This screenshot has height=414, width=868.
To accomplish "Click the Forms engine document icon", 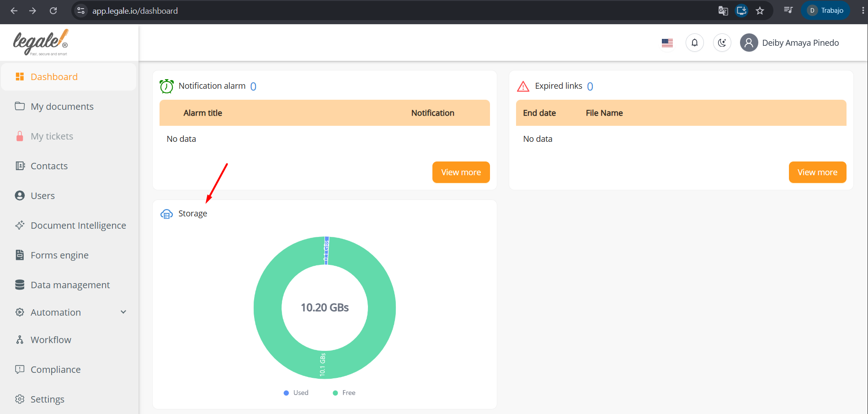I will click(20, 255).
